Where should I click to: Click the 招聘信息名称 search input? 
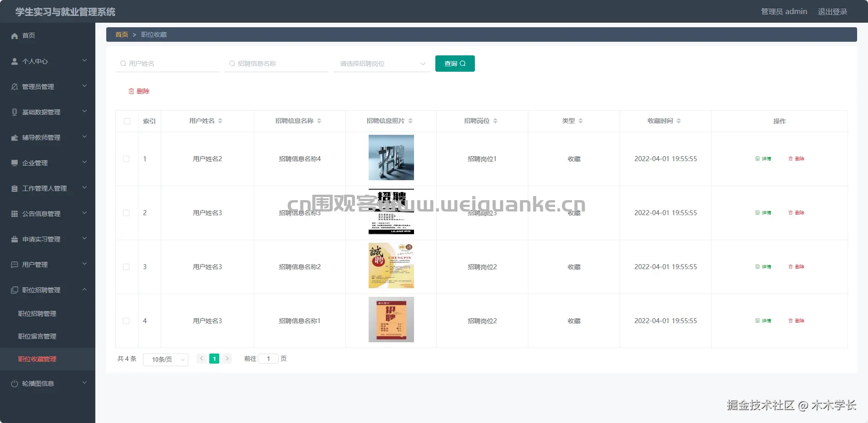point(276,64)
